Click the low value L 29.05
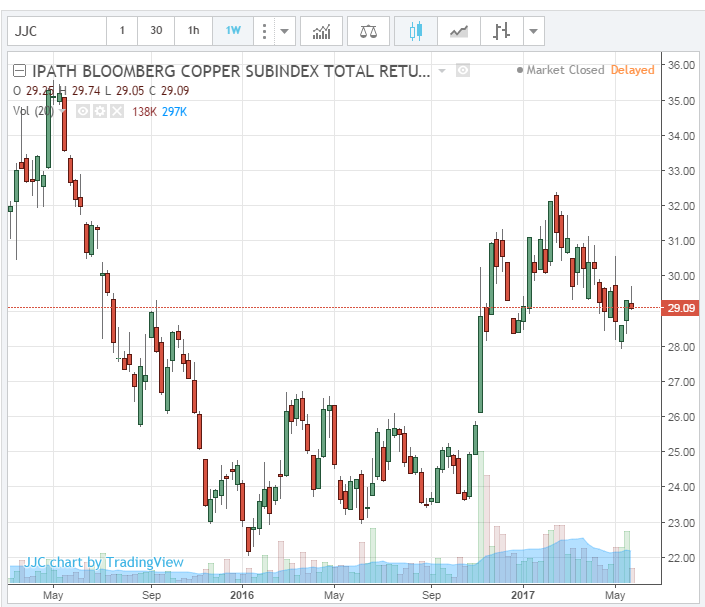Screen dimensions: 705x607 click(125, 91)
